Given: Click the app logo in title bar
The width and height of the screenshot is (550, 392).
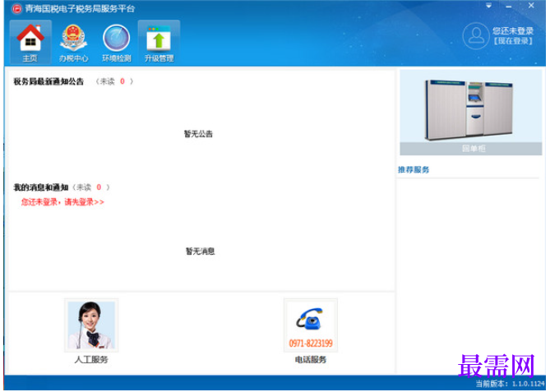Looking at the screenshot, I should click(16, 9).
